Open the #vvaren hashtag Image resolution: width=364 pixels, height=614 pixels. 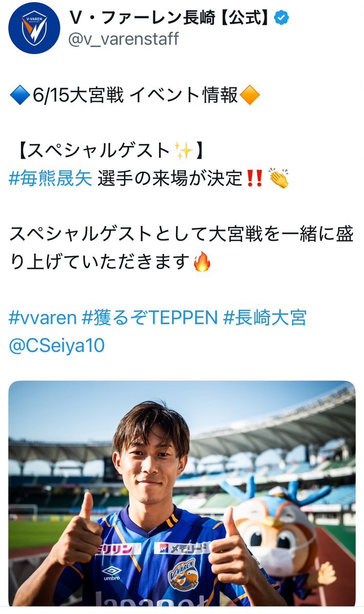[42, 317]
